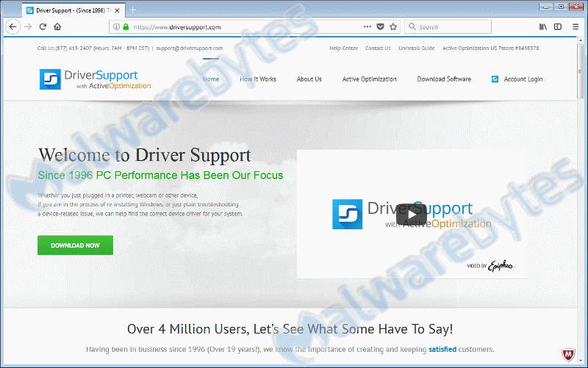Open a new tab with the plus button

coord(133,10)
